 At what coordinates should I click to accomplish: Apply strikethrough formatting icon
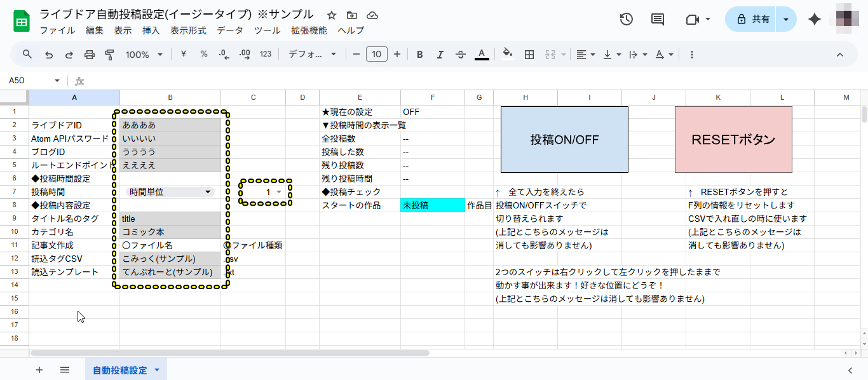coord(460,55)
